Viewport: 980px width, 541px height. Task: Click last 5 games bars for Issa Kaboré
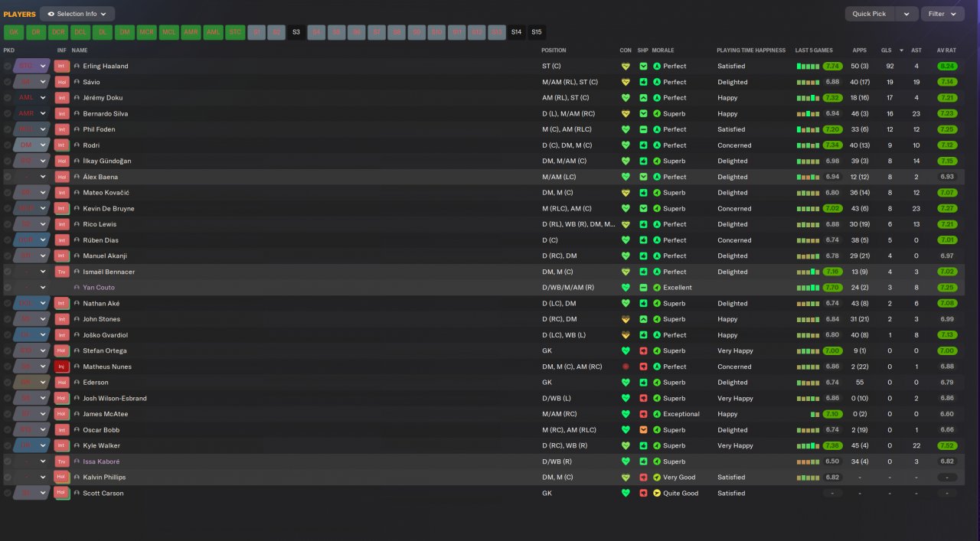click(808, 461)
